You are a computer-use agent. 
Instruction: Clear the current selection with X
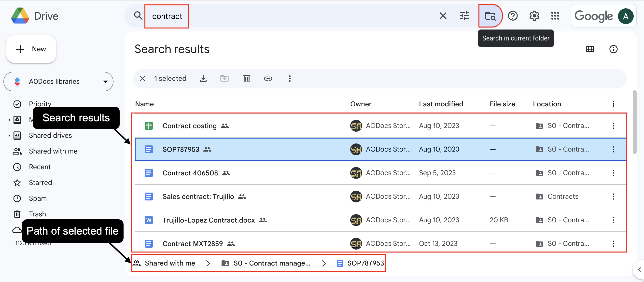coord(142,79)
